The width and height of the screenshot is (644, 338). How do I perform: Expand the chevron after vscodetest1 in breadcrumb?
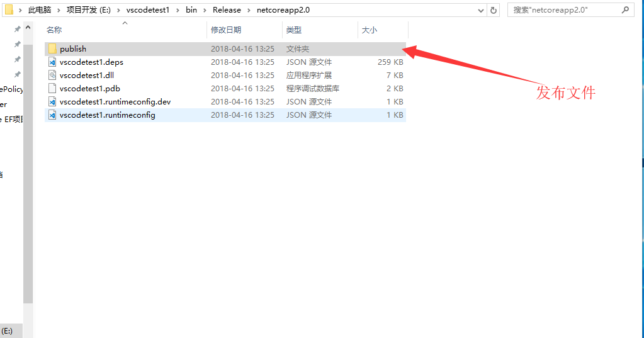coord(178,10)
